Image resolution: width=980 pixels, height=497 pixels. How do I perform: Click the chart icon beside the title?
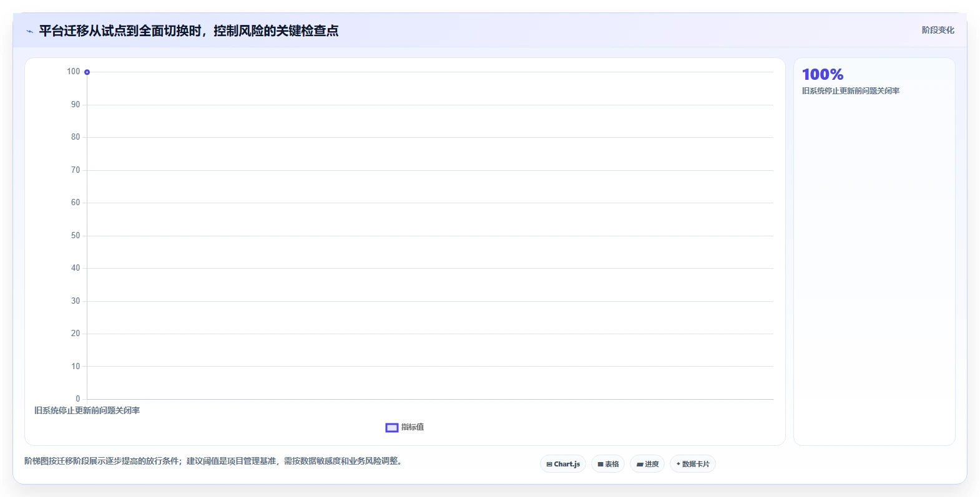click(29, 31)
